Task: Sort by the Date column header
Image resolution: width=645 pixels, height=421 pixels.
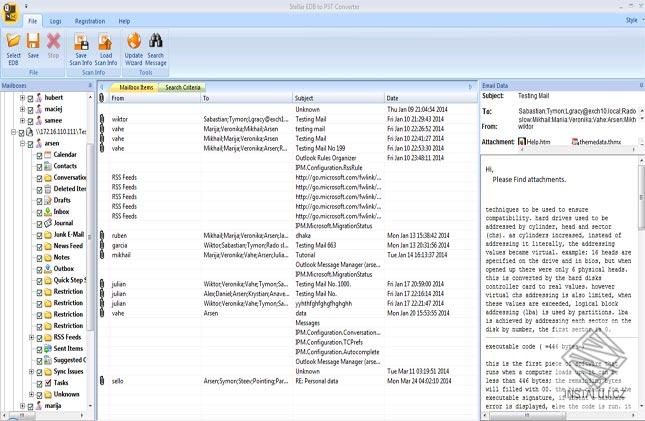Action: pyautogui.click(x=430, y=98)
